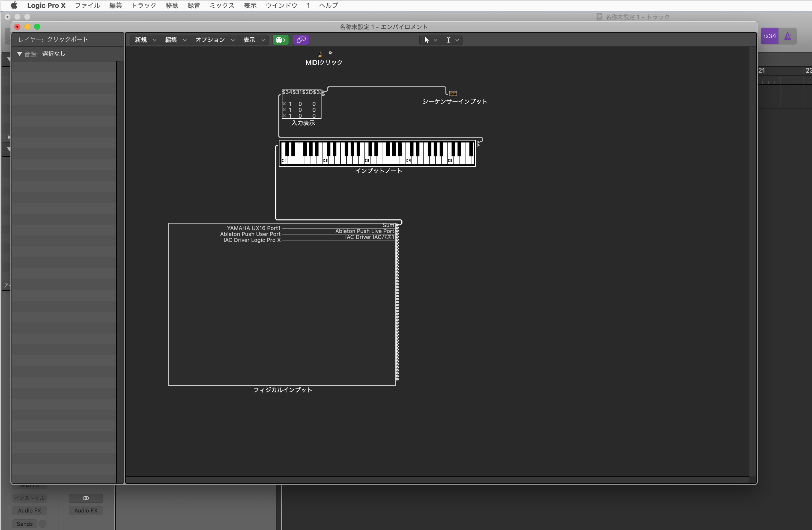Image resolution: width=812 pixels, height=530 pixels.
Task: Select the pointer tool in the Environment toolbar
Action: pos(426,40)
